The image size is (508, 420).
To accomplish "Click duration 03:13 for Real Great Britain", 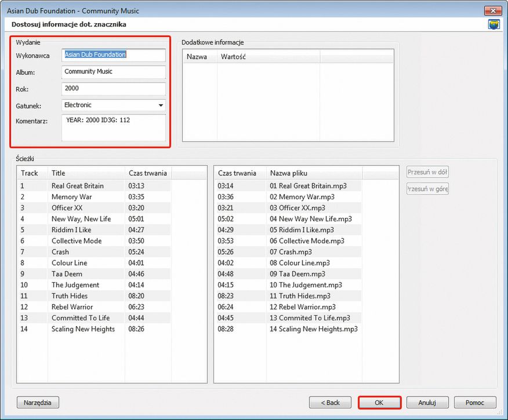I will [x=136, y=186].
